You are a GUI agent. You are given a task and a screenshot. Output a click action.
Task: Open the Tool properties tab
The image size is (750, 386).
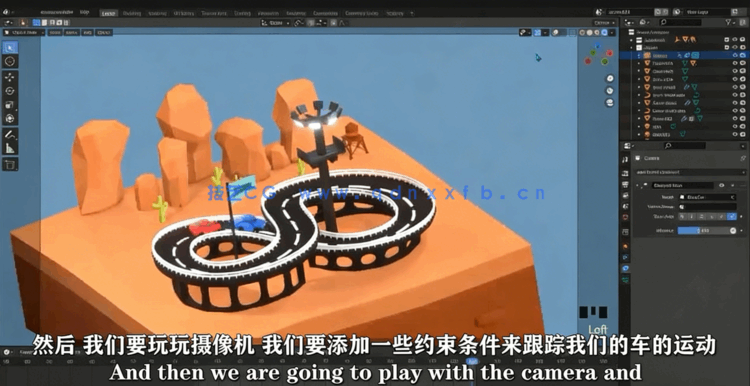click(x=626, y=159)
